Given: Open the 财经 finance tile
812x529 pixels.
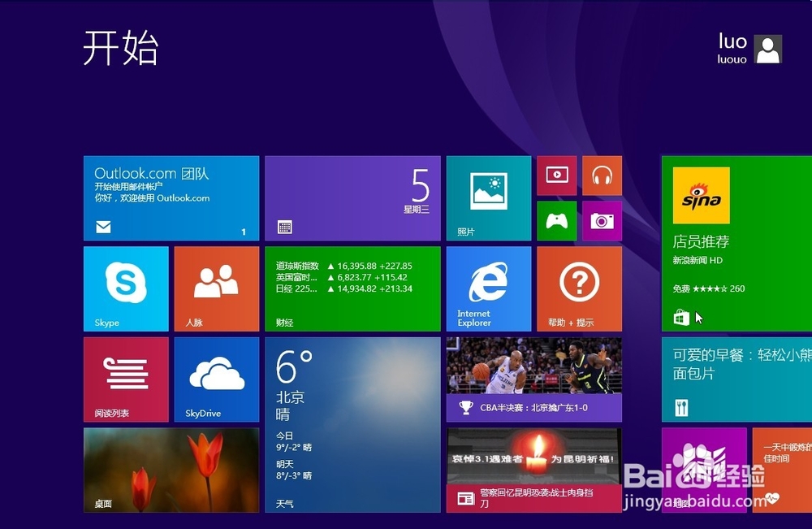Looking at the screenshot, I should click(352, 288).
